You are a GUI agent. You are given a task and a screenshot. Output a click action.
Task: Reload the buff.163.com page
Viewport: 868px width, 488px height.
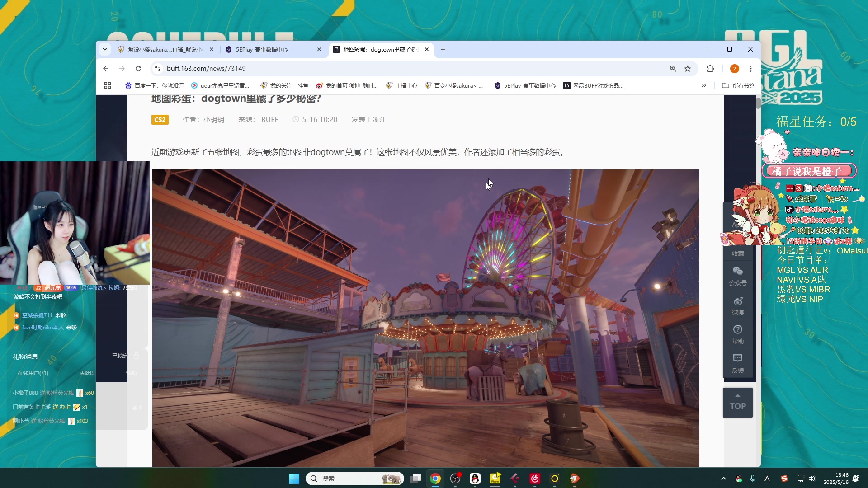tap(138, 69)
